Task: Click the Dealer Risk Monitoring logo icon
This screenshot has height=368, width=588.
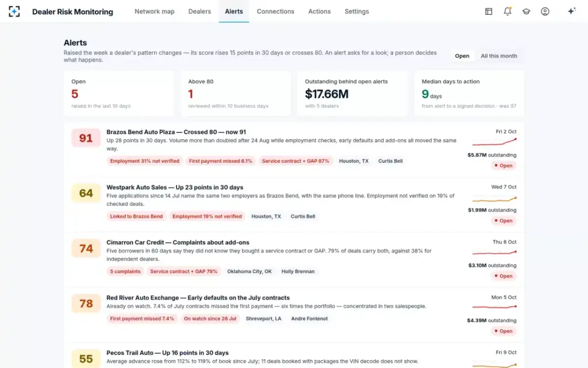Action: click(x=14, y=11)
